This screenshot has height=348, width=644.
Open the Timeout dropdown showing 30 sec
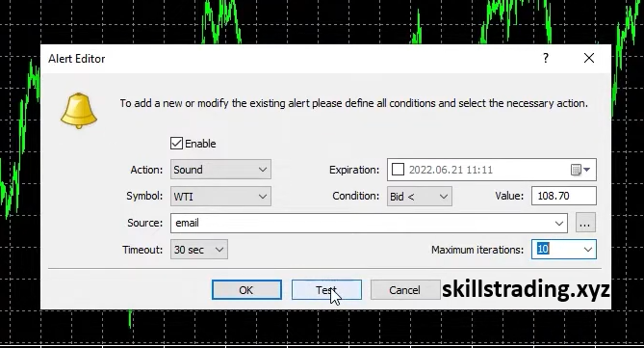coord(199,250)
